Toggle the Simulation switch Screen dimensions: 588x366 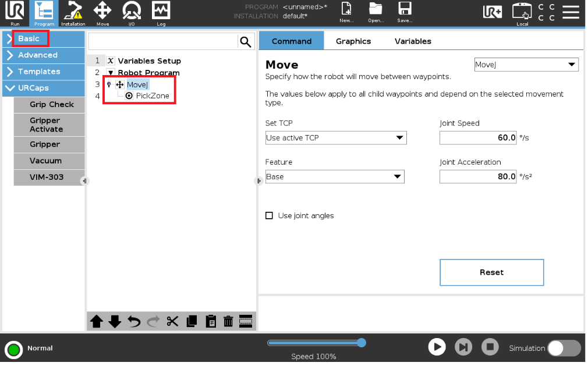(x=564, y=349)
